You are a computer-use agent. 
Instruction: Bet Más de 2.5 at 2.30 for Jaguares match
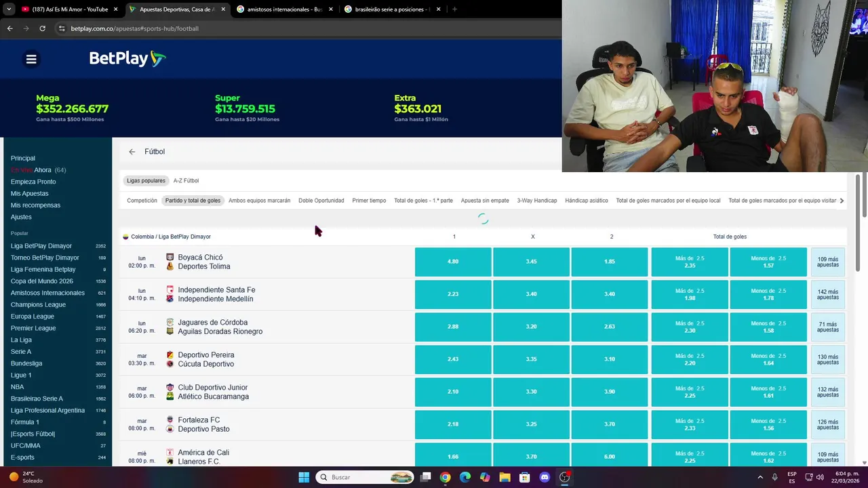point(690,327)
